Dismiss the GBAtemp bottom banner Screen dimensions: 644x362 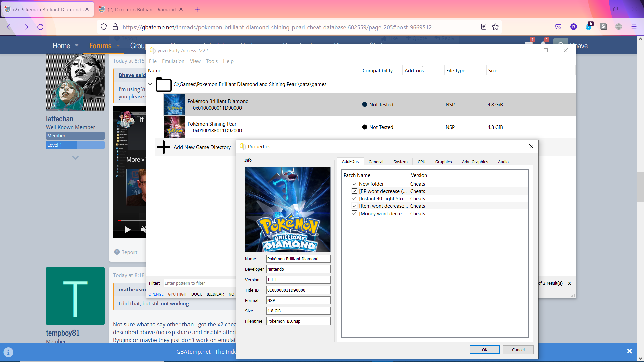630,351
